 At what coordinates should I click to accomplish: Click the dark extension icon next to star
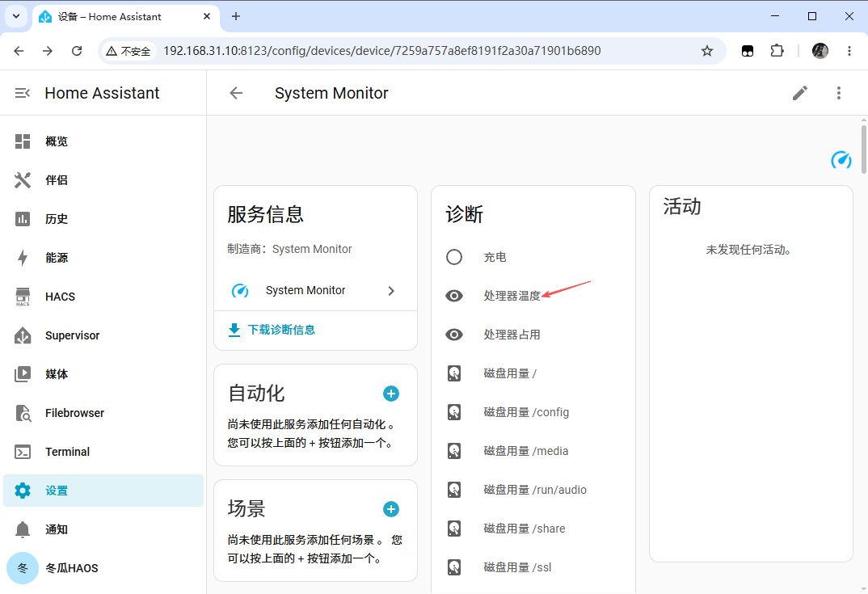748,51
